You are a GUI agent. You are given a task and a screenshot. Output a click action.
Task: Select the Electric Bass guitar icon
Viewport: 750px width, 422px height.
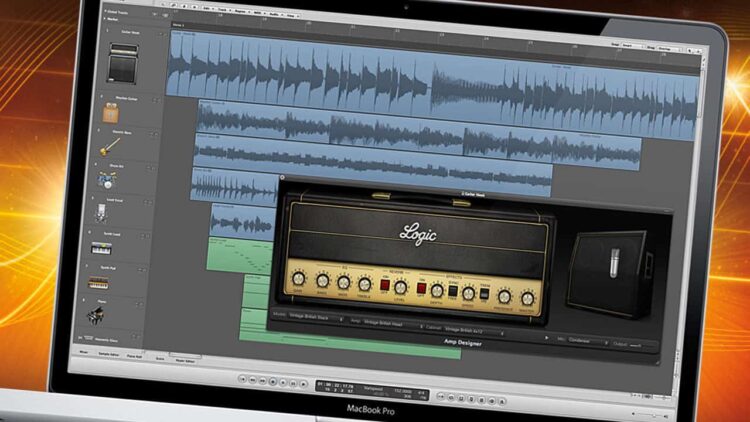[110, 147]
